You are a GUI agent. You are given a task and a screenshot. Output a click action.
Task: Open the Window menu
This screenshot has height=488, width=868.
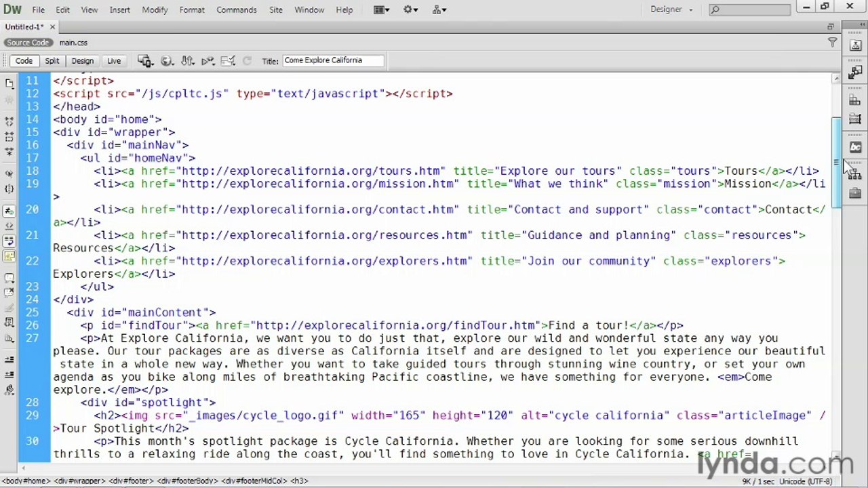coord(309,9)
